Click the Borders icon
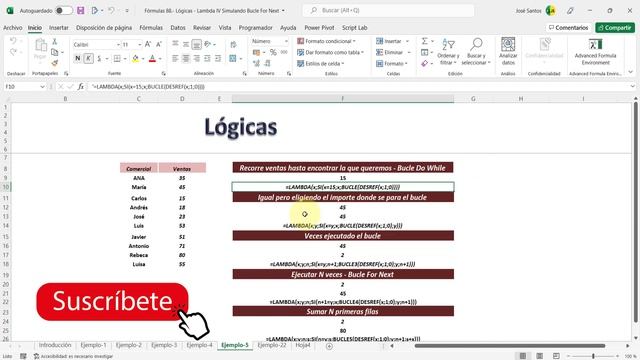 click(117, 59)
